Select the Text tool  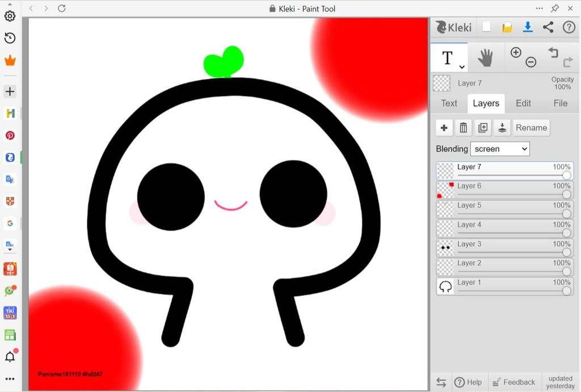tap(447, 58)
